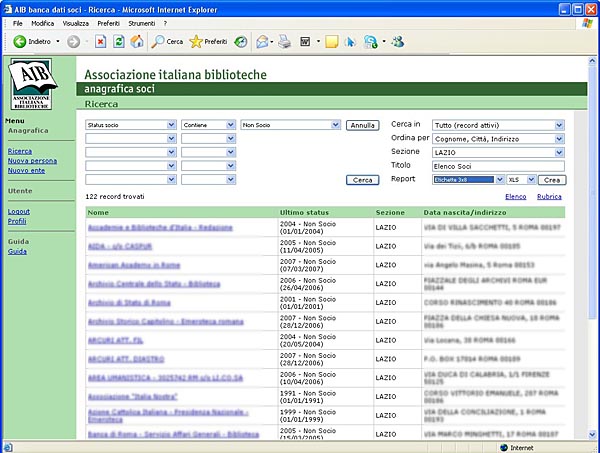Click the Windows flag logo icon
Screen dimensions: 600x453
click(587, 23)
